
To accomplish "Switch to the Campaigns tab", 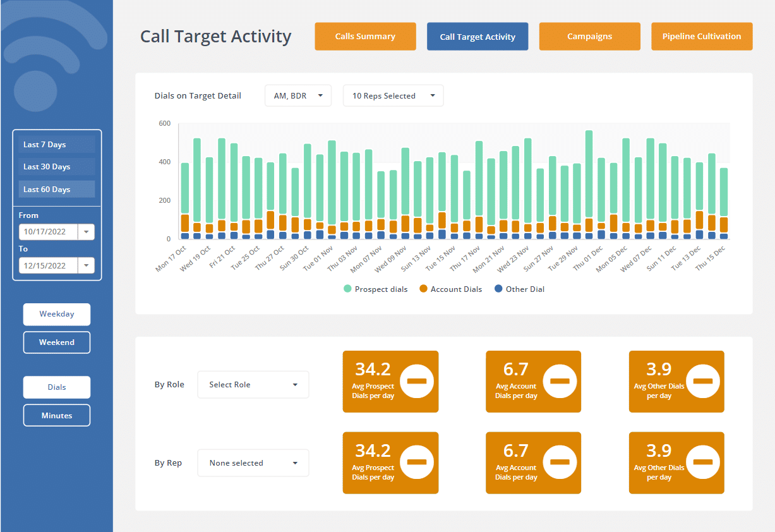I will tap(589, 36).
